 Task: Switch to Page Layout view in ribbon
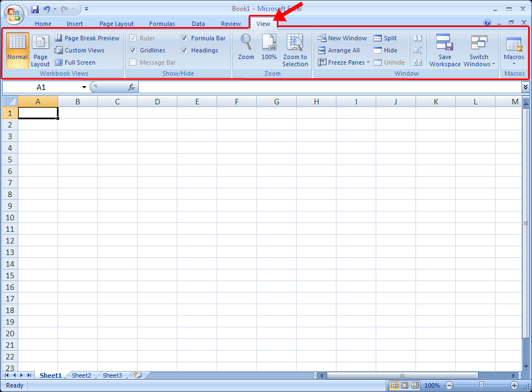click(40, 50)
